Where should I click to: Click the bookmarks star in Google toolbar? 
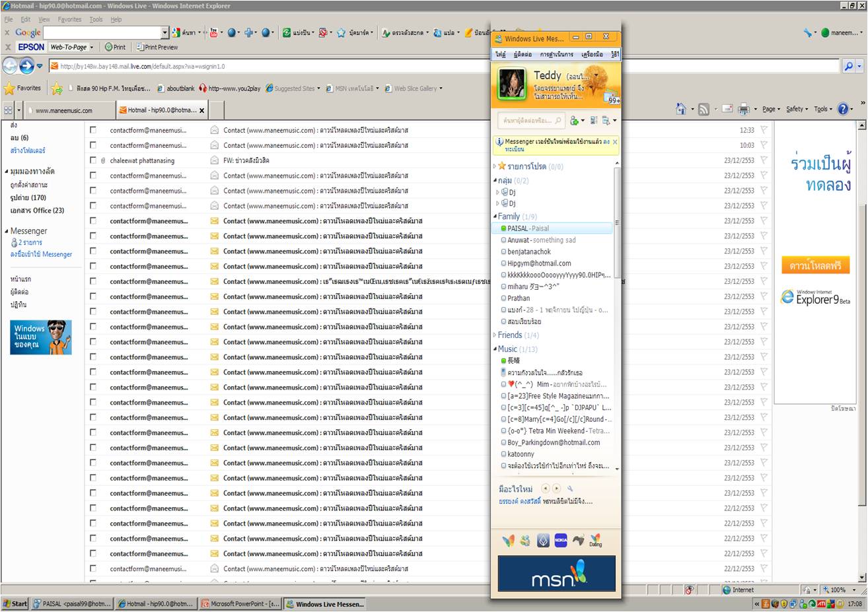point(342,32)
